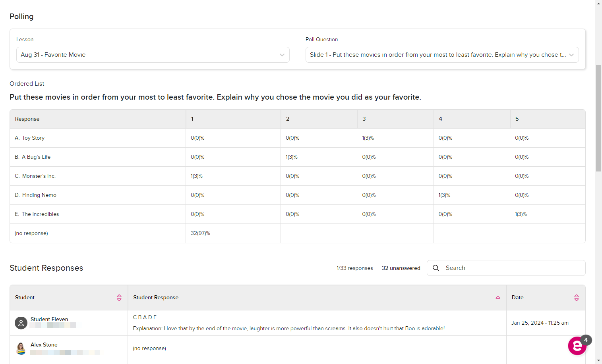Click the Student Responses heading
Image resolution: width=602 pixels, height=364 pixels.
click(x=46, y=268)
